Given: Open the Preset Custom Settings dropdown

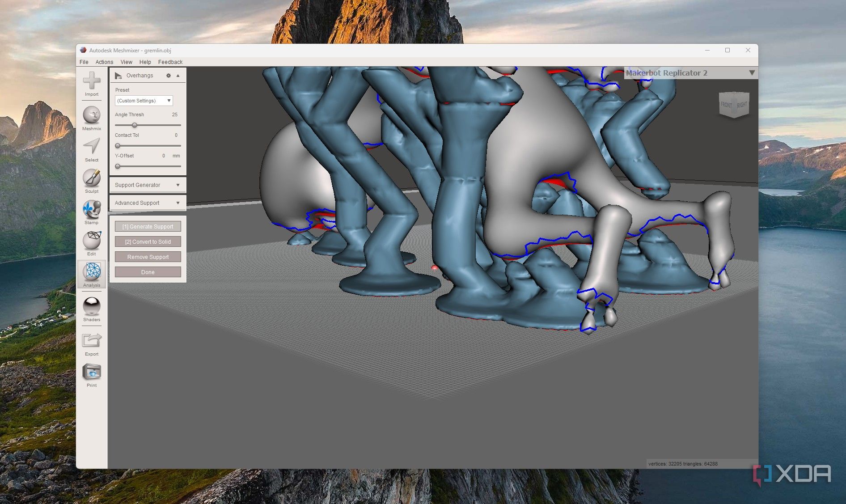Looking at the screenshot, I should tap(144, 101).
